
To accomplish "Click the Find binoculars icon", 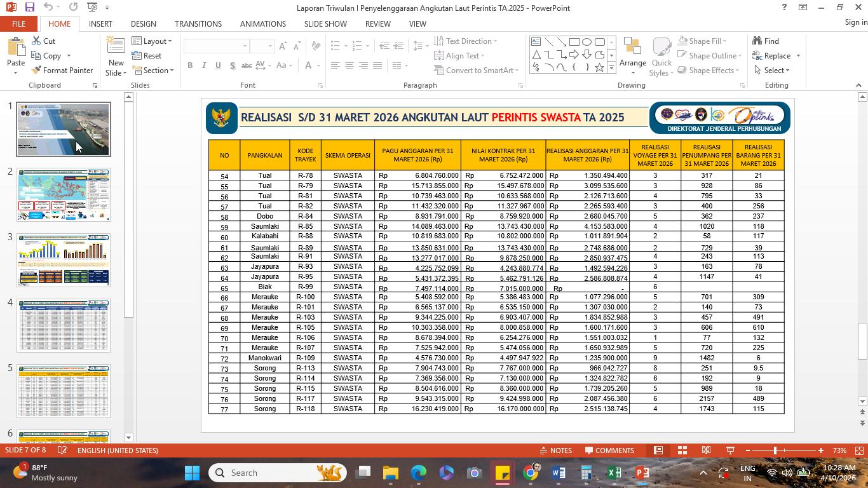I will 766,41.
